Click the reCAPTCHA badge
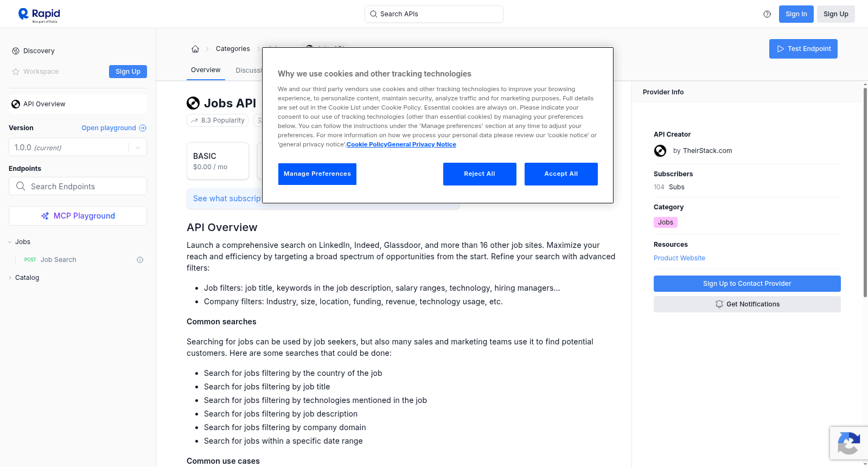Viewport: 868px width, 467px height. [x=848, y=443]
